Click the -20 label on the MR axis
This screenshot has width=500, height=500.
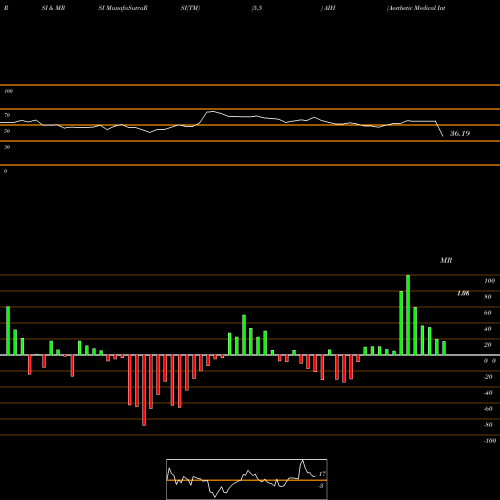tap(488, 377)
